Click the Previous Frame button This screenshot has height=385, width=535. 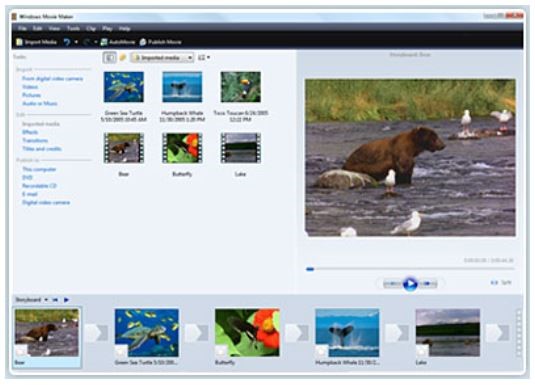392,284
